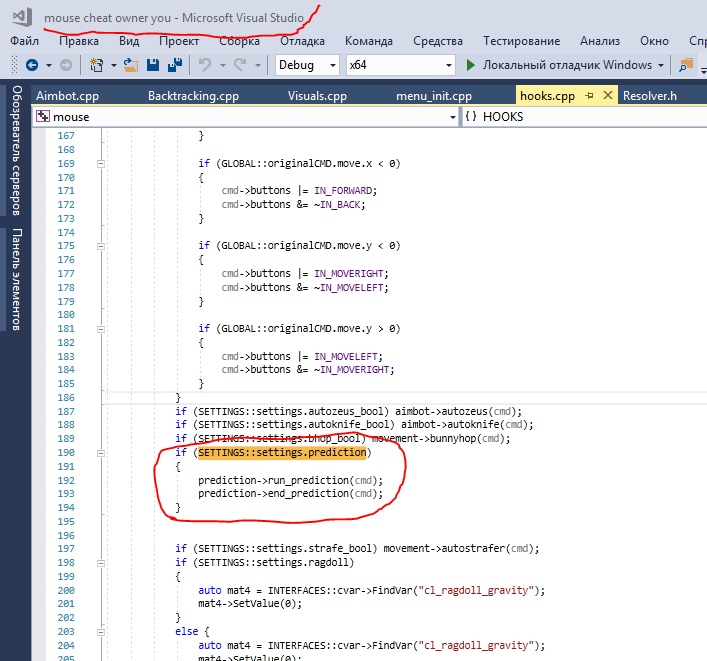Open the x64 platform dropdown

tap(450, 65)
